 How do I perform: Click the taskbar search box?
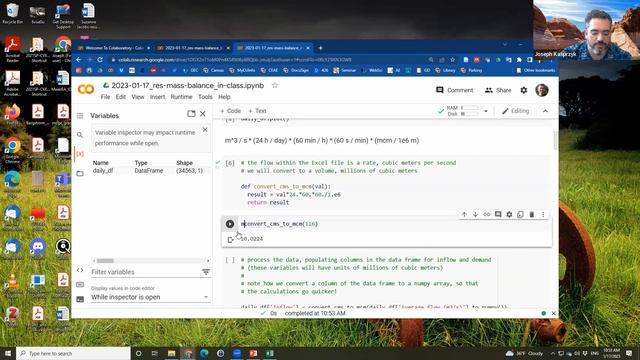[x=73, y=353]
